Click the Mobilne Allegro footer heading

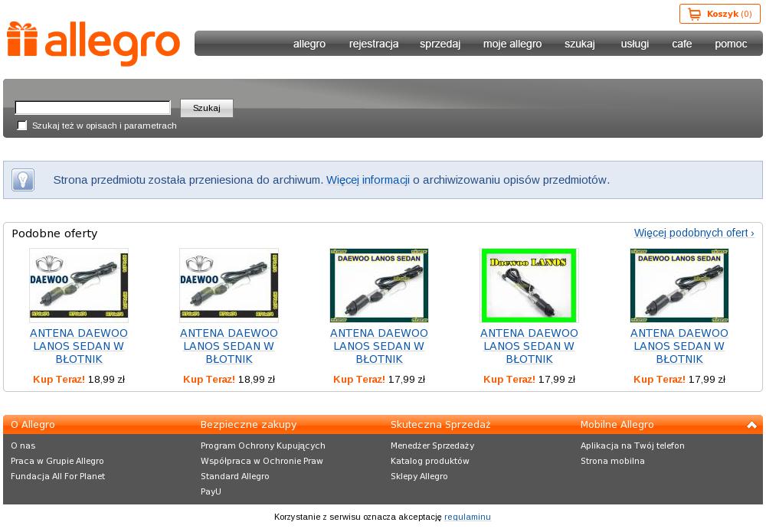[617, 425]
